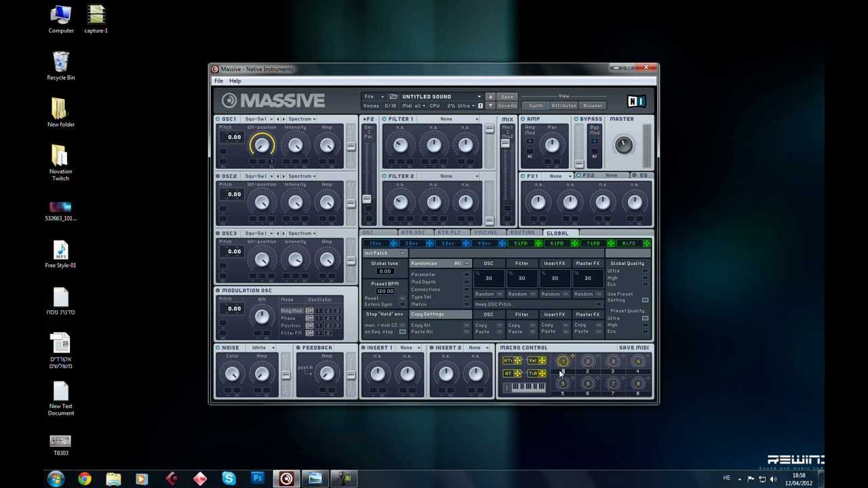Click the 4 Env modulation drag handle
868x488 pixels.
point(502,243)
